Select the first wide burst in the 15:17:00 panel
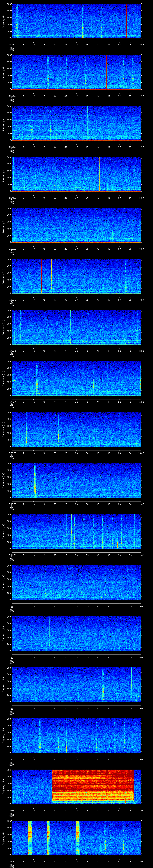This screenshot has height=868, width=153. 30,838
